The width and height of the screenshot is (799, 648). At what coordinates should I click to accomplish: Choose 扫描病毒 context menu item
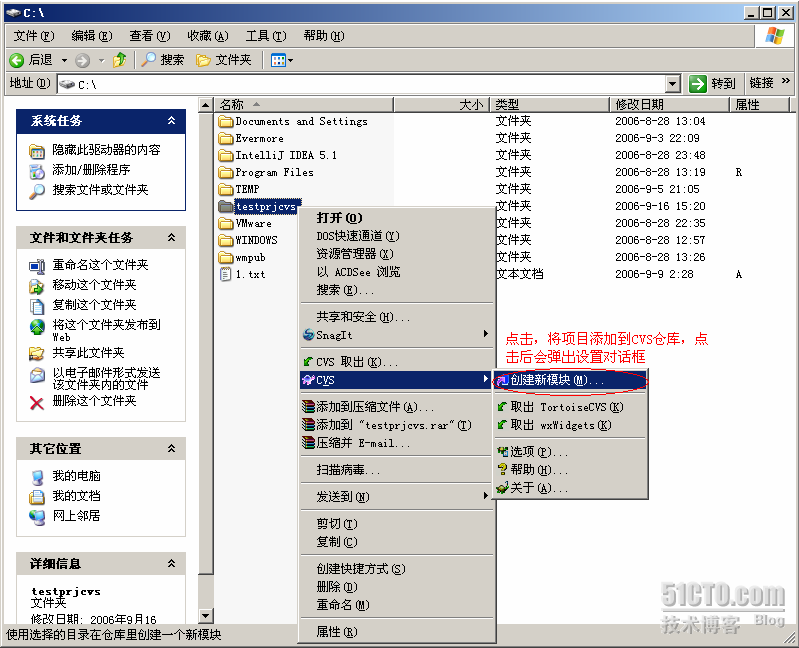click(x=396, y=470)
